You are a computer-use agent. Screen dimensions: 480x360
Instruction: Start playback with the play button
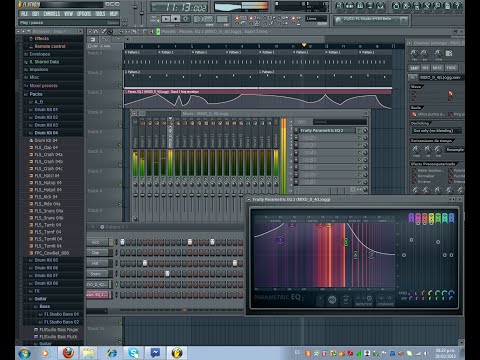pyautogui.click(x=166, y=19)
